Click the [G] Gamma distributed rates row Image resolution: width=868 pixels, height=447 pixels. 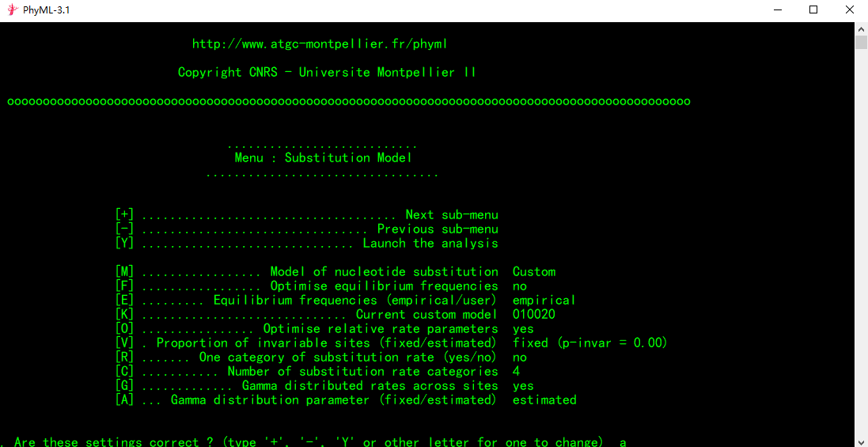324,385
